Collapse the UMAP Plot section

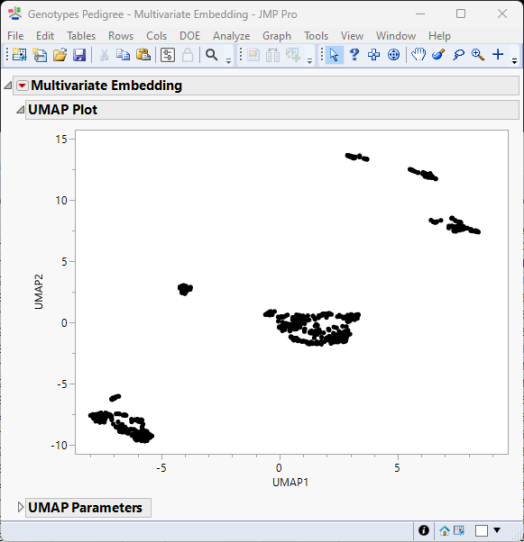tap(20, 110)
